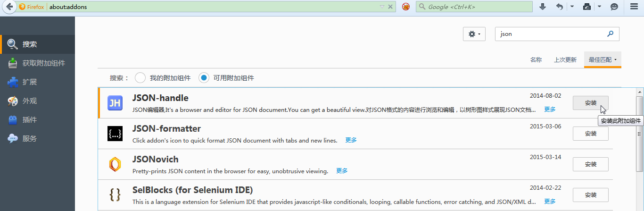The width and height of the screenshot is (644, 211).
Task: Click the SelBlocks (for Selenium IDE) title
Action: point(193,190)
